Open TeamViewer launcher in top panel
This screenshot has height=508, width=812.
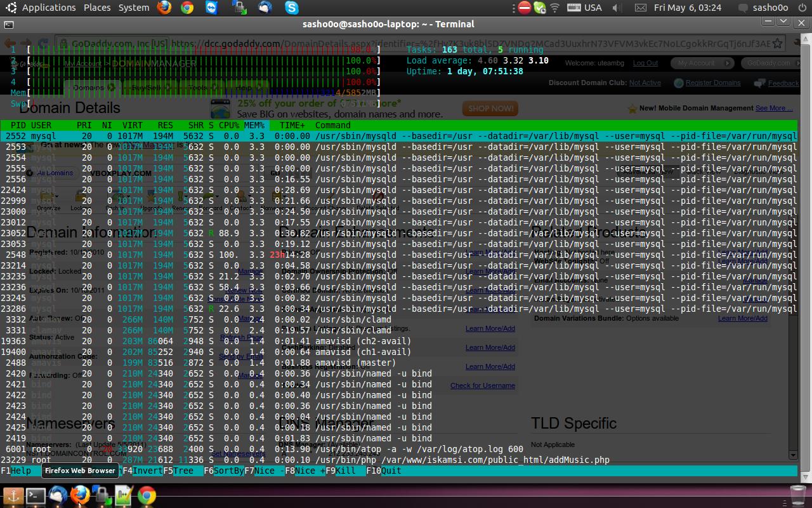click(211, 8)
